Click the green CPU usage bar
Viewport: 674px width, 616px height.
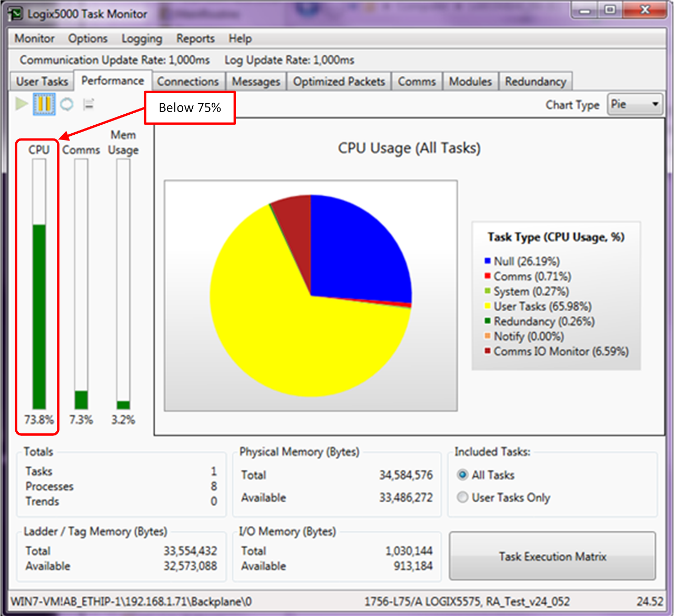pos(39,316)
